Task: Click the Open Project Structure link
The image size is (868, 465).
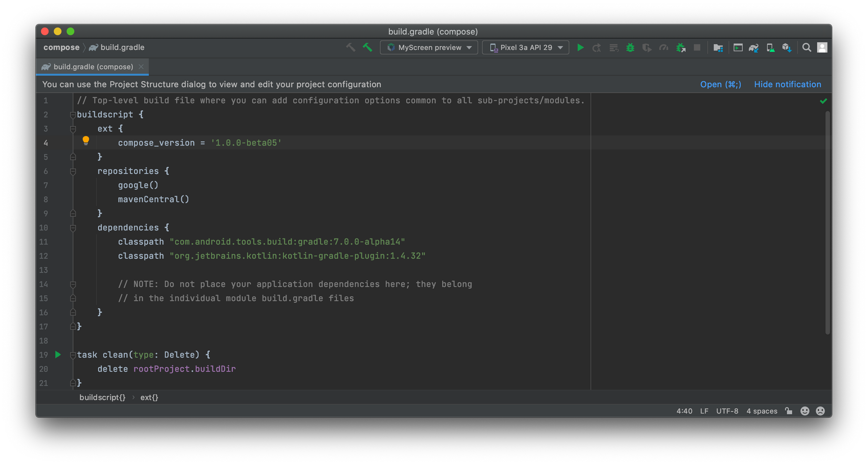Action: point(720,84)
